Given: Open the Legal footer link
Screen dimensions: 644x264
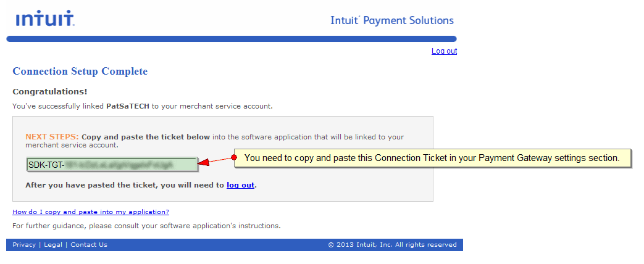Looking at the screenshot, I should (53, 245).
